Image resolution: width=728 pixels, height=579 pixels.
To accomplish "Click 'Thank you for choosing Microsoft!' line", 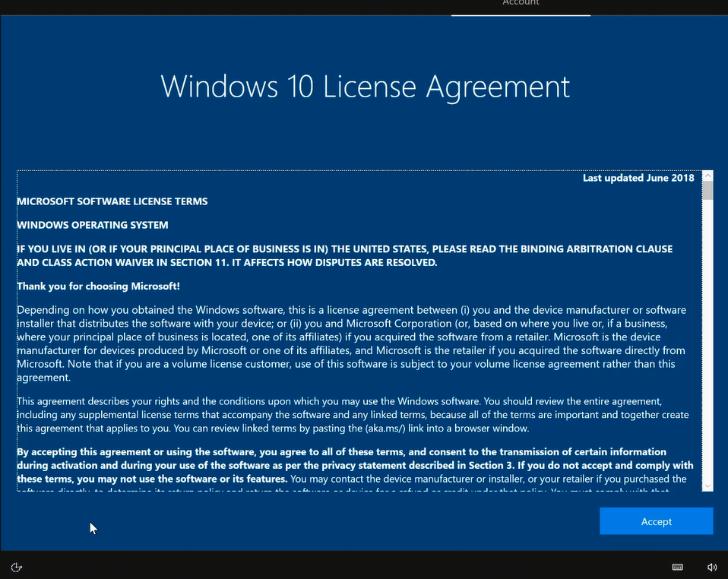I will [x=98, y=286].
